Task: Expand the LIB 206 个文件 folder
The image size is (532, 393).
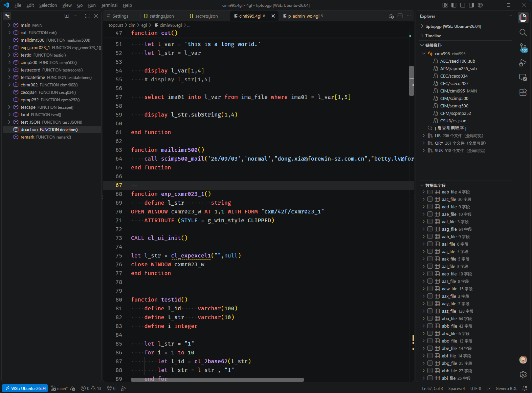Action: 423,136
